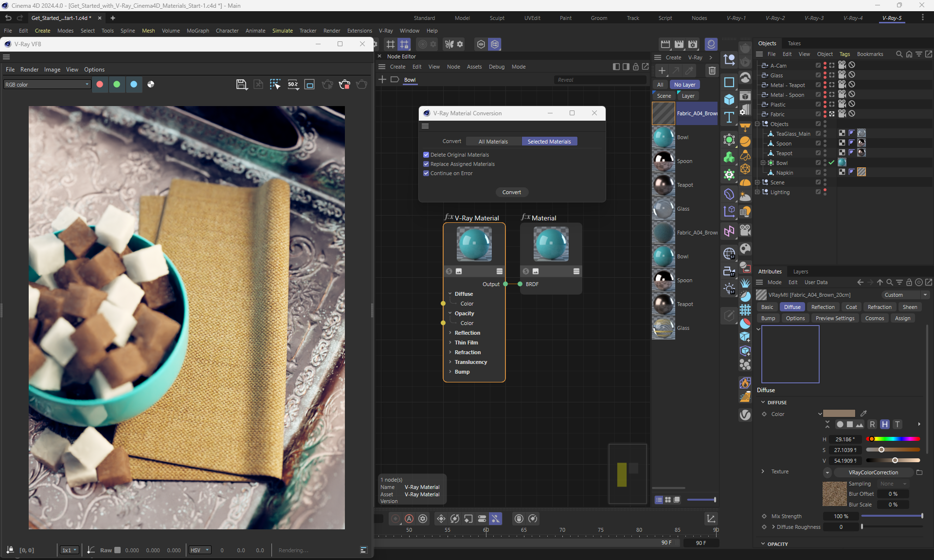This screenshot has width=934, height=560.
Task: Click the color eyedropper next to swatch
Action: [x=863, y=414]
